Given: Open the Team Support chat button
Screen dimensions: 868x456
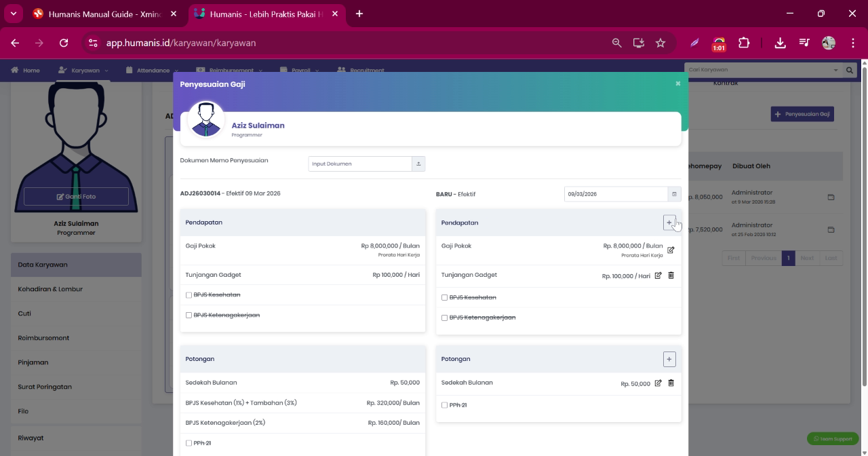Looking at the screenshot, I should [833, 439].
